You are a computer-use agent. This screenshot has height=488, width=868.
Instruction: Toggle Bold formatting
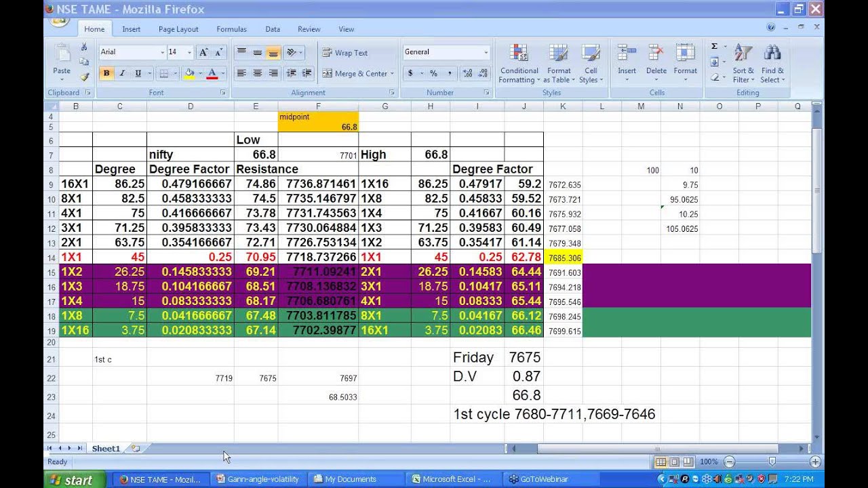pos(106,73)
